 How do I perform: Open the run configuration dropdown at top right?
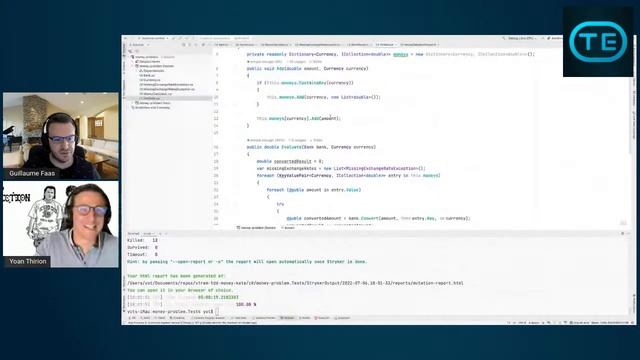pyautogui.click(x=522, y=38)
